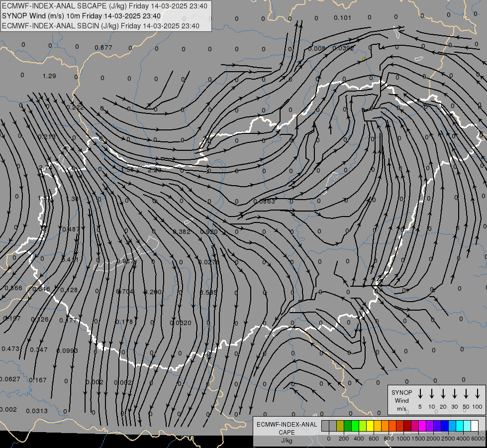Image resolution: width=487 pixels, height=448 pixels.
Task: Click the 800 tick label in CAPE legend
Action: pos(389,439)
